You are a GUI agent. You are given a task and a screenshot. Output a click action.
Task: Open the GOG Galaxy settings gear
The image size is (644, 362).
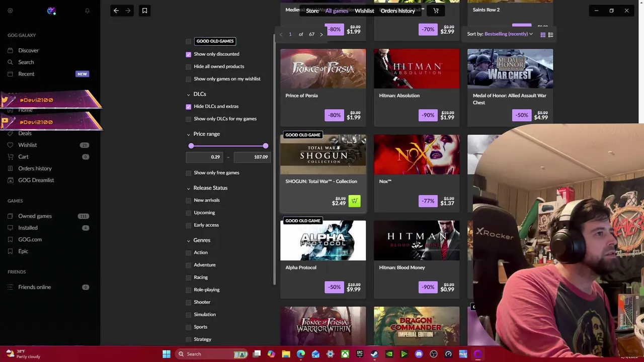[10, 11]
